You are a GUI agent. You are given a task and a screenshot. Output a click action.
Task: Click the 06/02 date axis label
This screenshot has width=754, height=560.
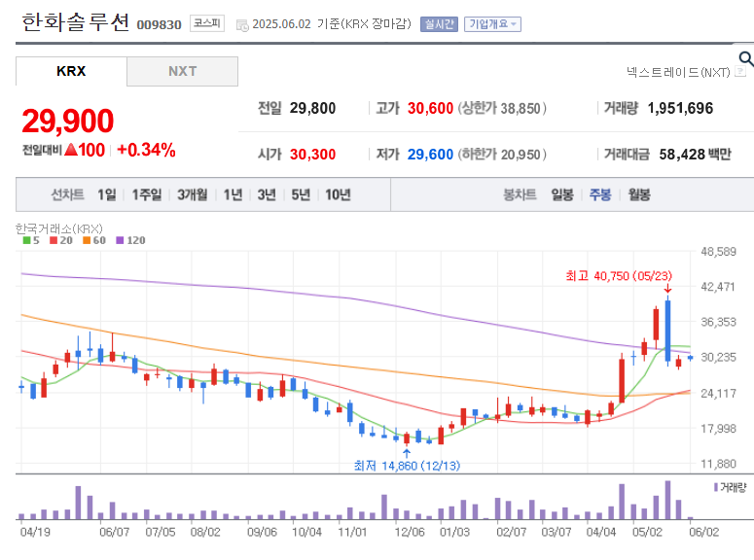point(704,532)
